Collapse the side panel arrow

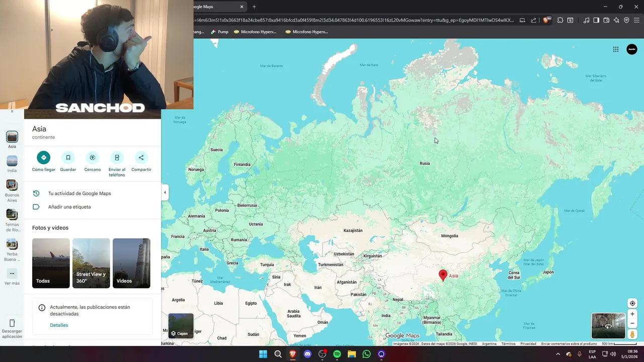tap(165, 193)
